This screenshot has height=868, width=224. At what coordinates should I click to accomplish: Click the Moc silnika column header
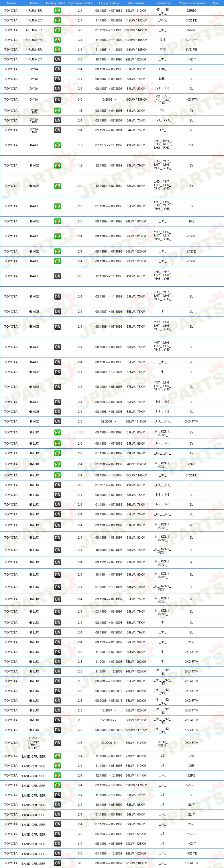pos(136,3)
